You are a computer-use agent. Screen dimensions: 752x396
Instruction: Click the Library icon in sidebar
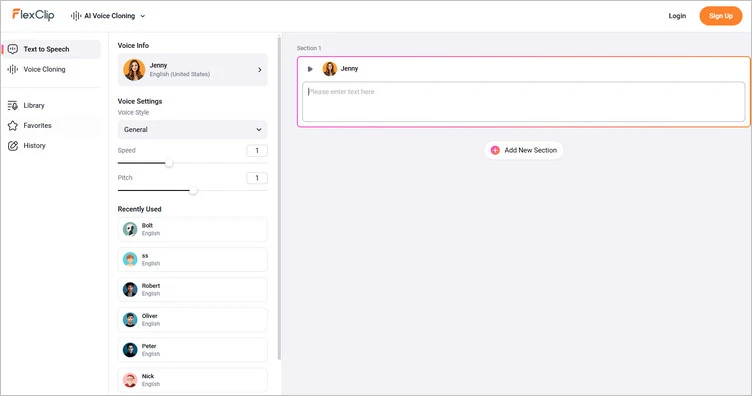(x=13, y=105)
